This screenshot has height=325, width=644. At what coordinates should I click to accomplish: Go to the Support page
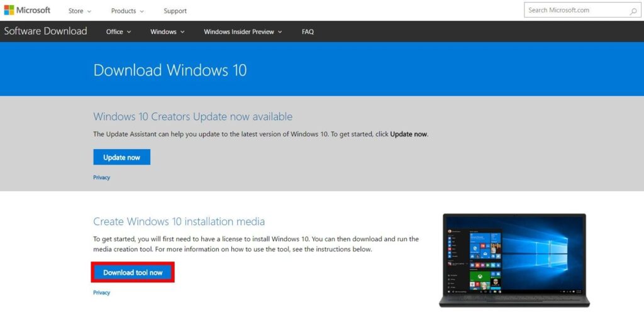[175, 11]
